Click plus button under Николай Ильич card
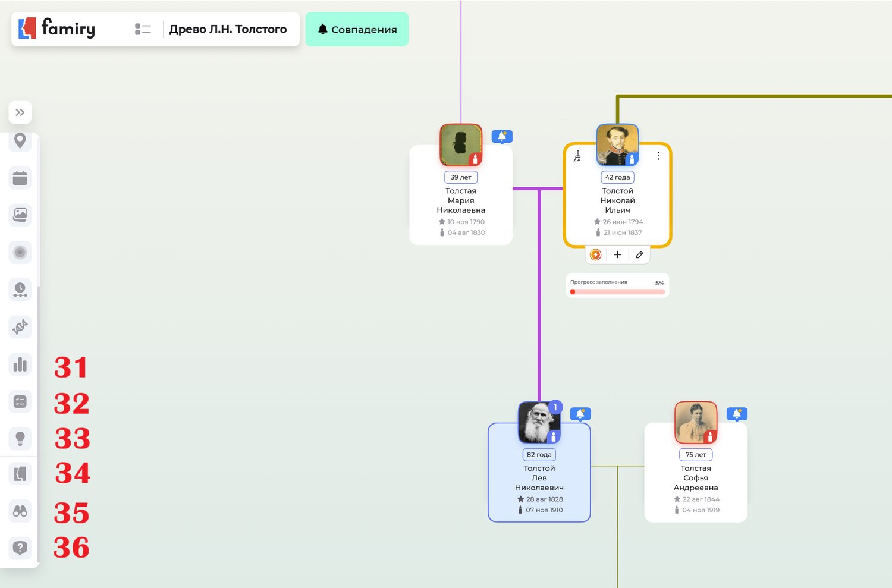Viewport: 892px width, 588px height. click(617, 254)
